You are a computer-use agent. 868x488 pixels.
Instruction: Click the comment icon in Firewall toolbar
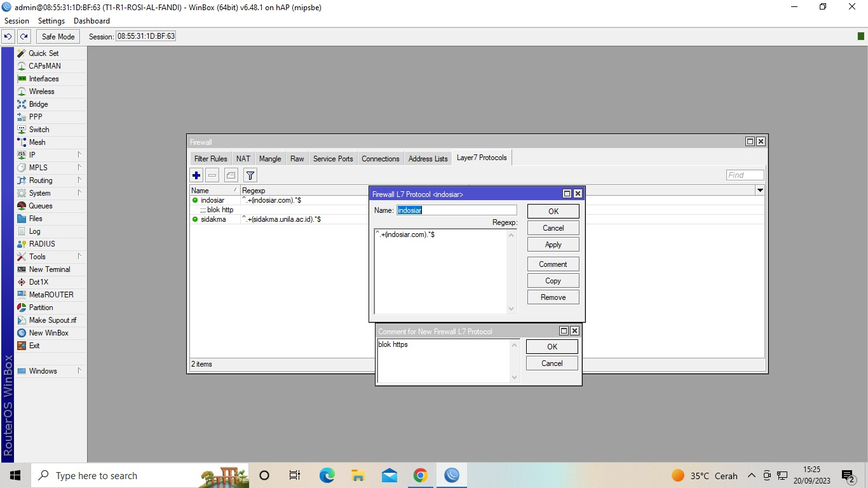coord(231,175)
